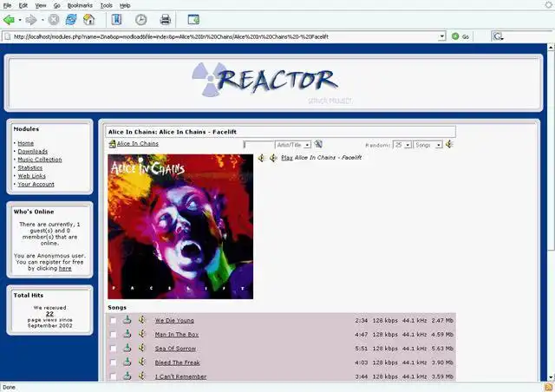The height and width of the screenshot is (392, 555).
Task: Open the Back button history dropdown arrow
Action: click(x=20, y=20)
